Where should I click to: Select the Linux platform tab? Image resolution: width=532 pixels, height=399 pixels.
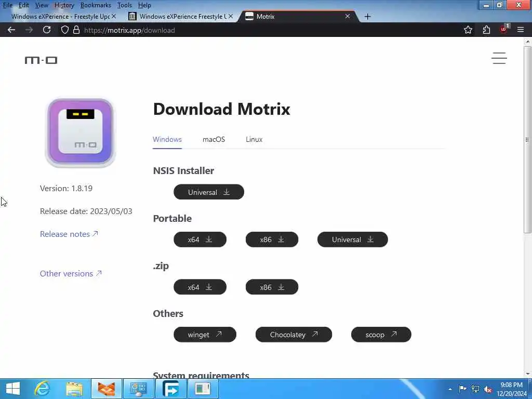pos(254,139)
